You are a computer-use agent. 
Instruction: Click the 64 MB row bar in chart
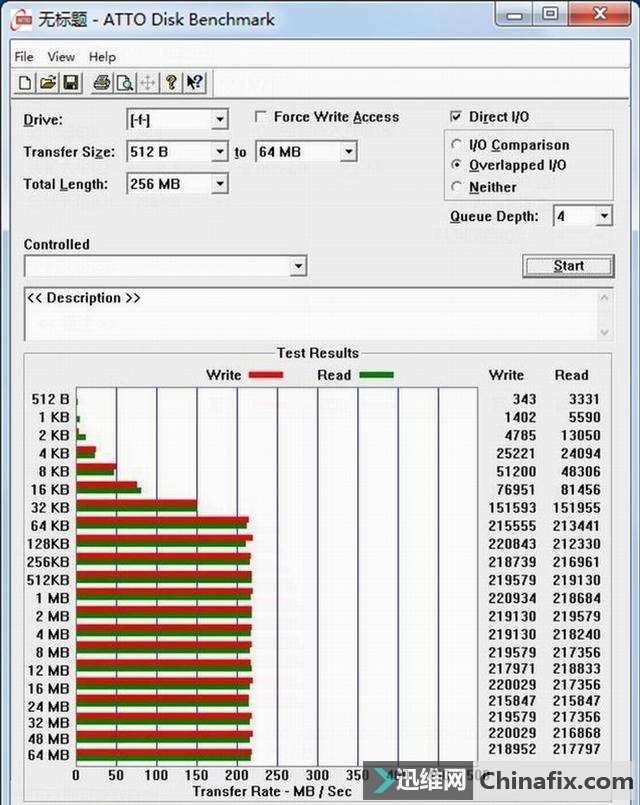click(164, 755)
